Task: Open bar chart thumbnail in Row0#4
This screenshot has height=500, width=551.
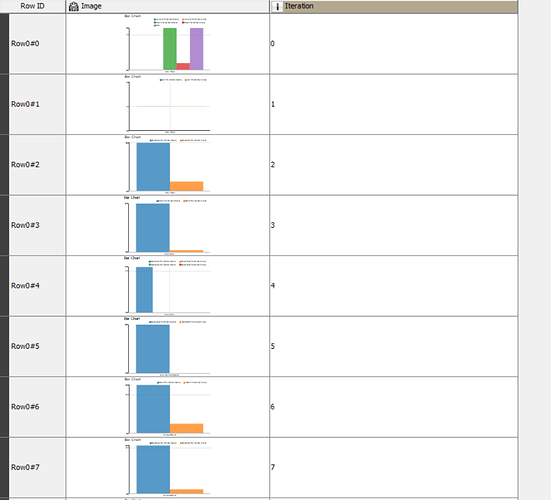Action: click(168, 286)
